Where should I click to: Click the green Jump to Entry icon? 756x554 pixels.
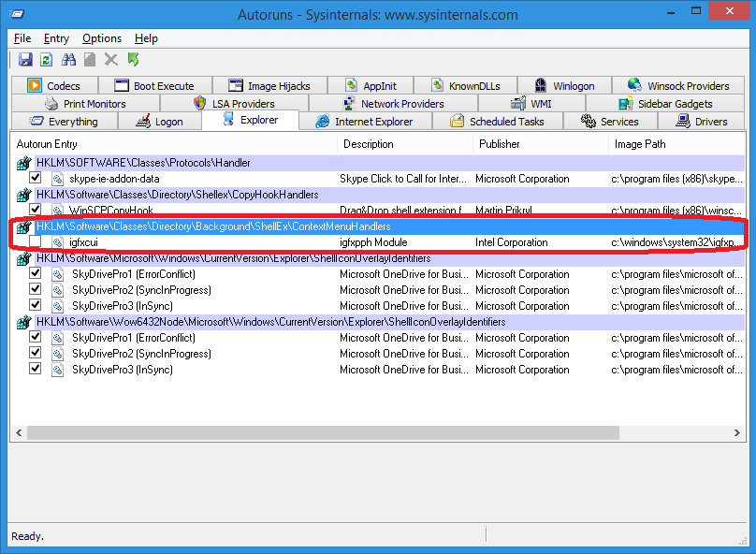tap(133, 59)
